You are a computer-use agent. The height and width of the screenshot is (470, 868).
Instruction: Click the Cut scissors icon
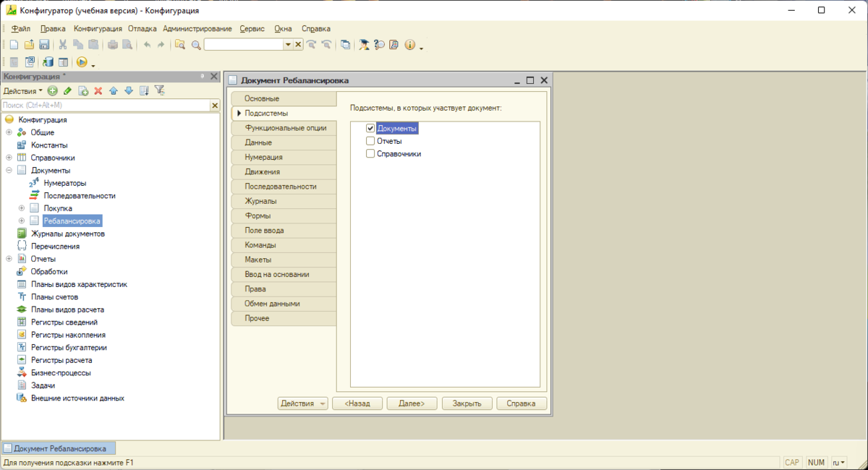tap(63, 45)
